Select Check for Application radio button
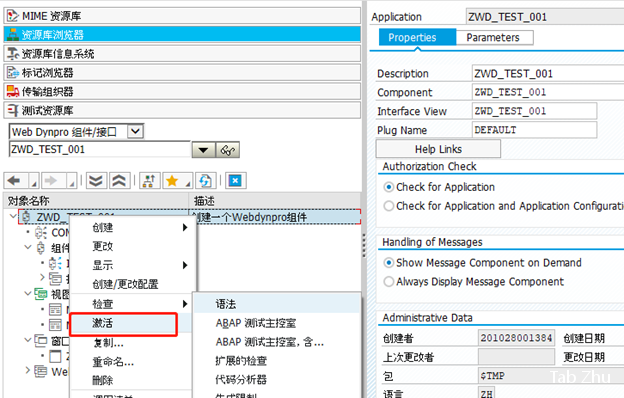The image size is (624, 398). (x=389, y=187)
